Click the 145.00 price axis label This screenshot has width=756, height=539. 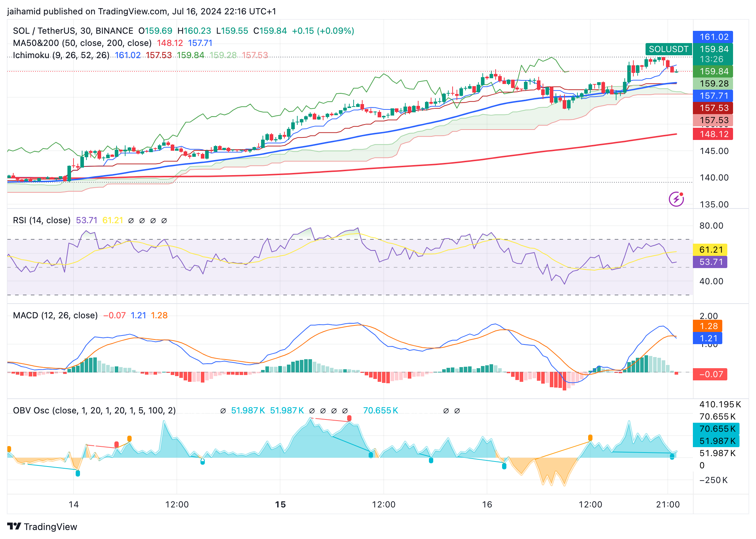click(x=714, y=151)
